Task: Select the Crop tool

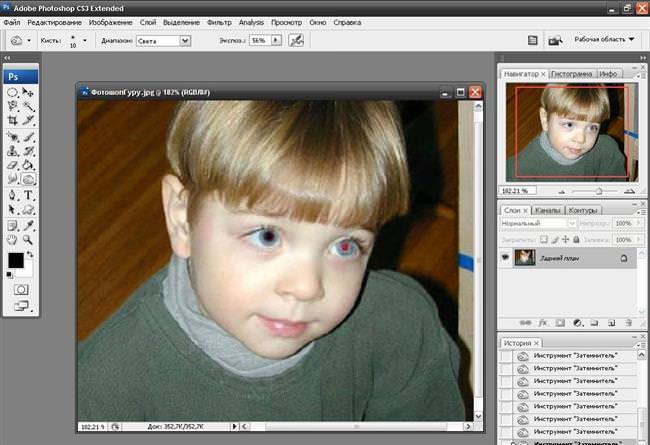Action: 12,120
